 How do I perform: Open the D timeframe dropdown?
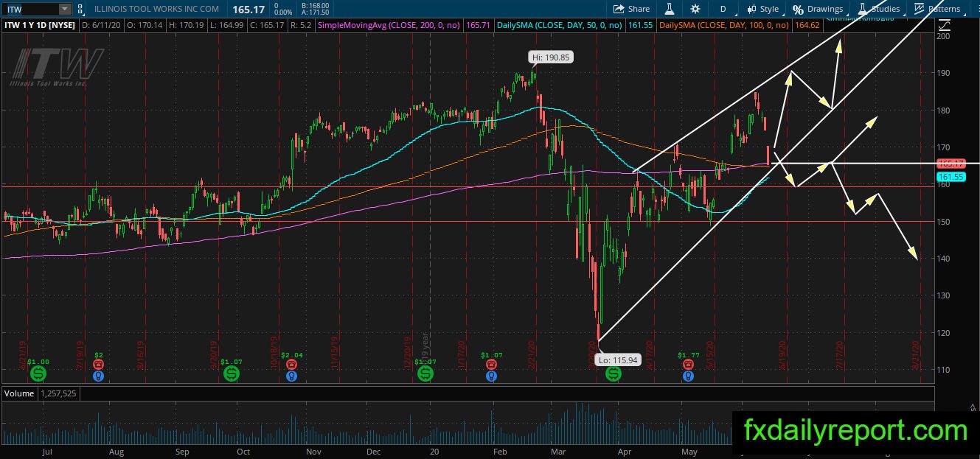pos(724,9)
